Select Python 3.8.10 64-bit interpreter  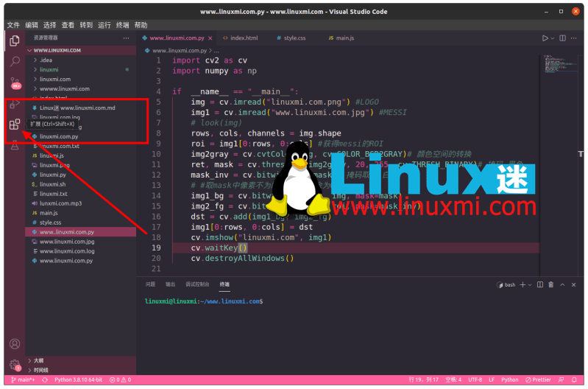(x=78, y=380)
